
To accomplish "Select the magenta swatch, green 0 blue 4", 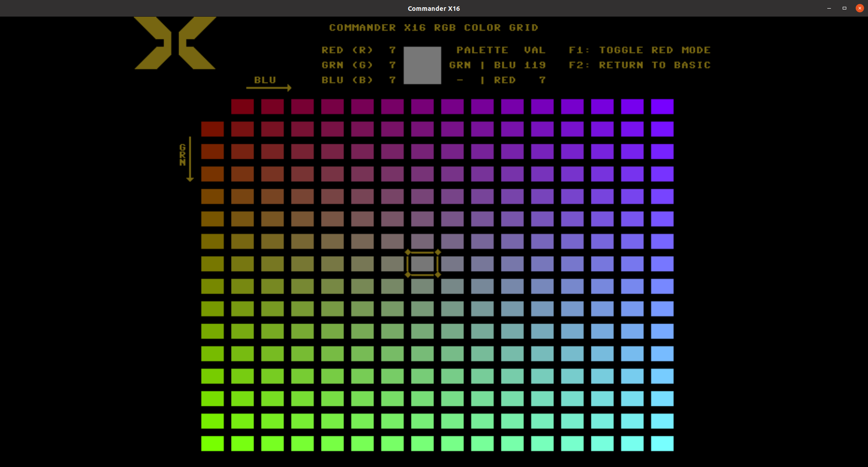I will point(332,107).
